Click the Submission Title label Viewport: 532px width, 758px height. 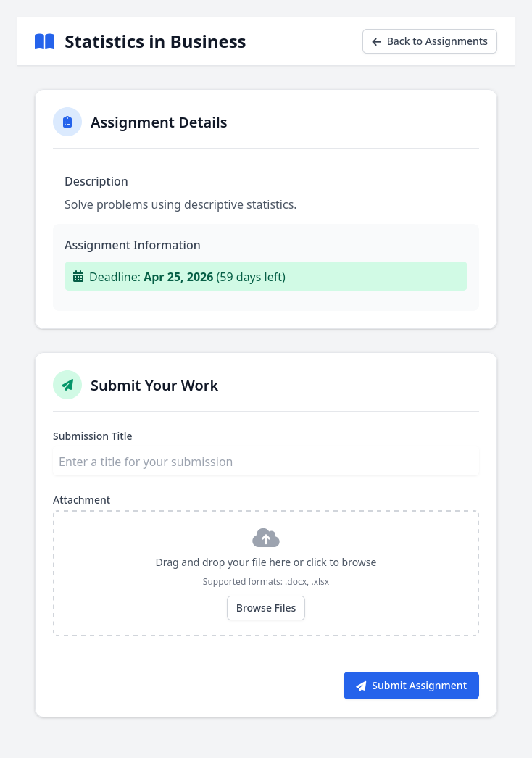click(93, 436)
